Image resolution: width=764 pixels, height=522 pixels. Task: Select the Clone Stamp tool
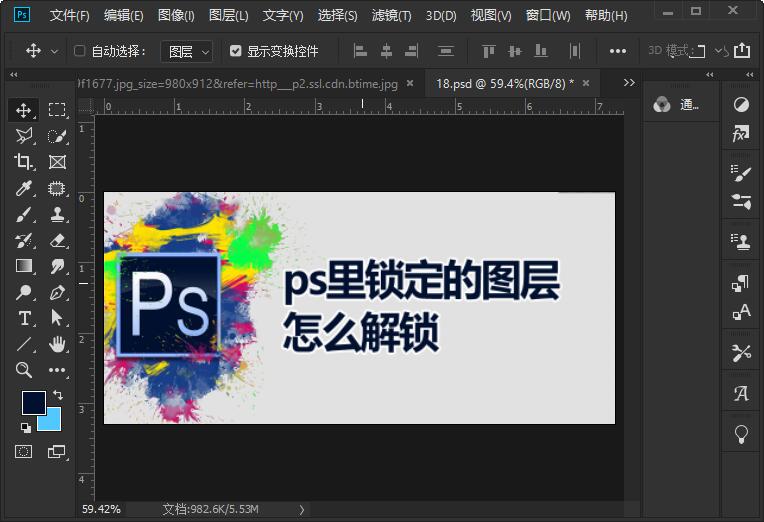click(57, 214)
